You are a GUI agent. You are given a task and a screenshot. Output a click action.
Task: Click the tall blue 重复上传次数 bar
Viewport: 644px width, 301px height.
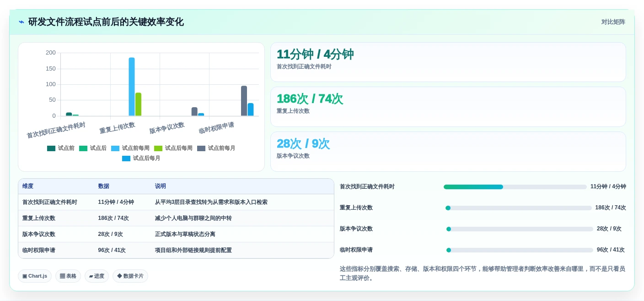pyautogui.click(x=132, y=87)
